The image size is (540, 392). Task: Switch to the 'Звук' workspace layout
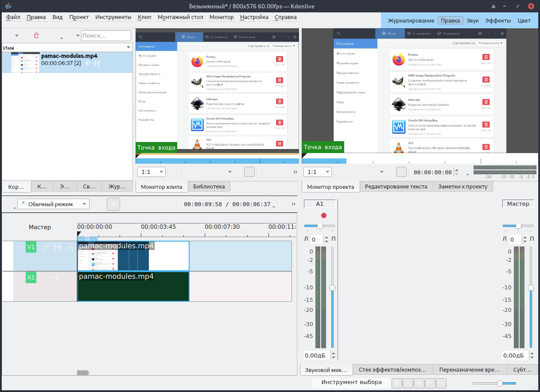pos(473,20)
